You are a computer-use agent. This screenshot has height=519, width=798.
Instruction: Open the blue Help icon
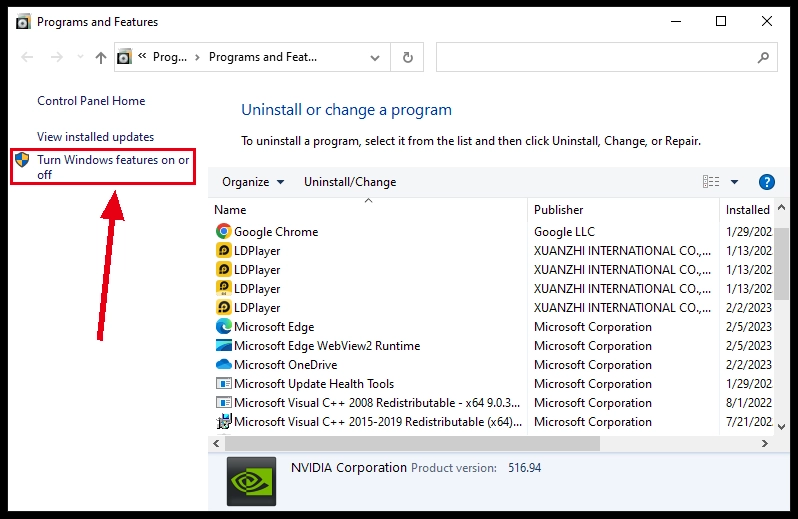tap(766, 182)
